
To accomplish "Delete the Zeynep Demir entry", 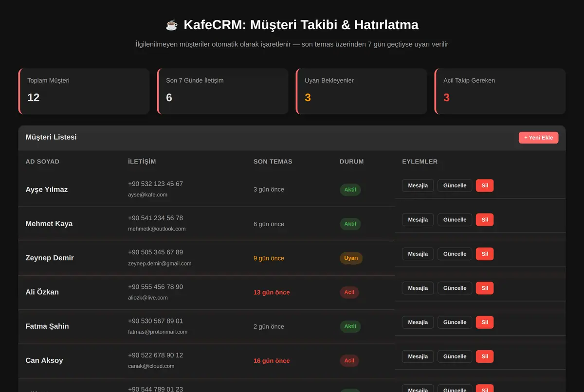I will coord(485,254).
